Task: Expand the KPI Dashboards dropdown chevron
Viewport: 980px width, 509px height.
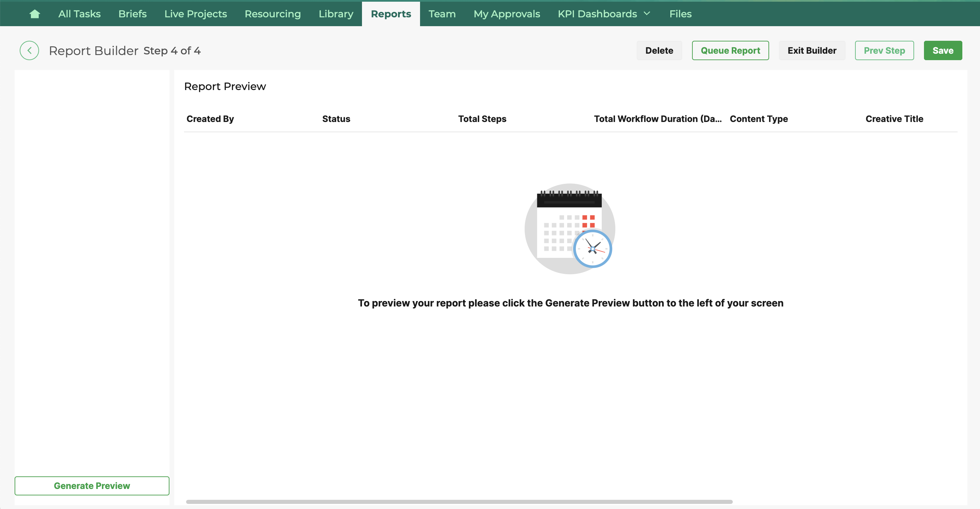Action: (647, 14)
